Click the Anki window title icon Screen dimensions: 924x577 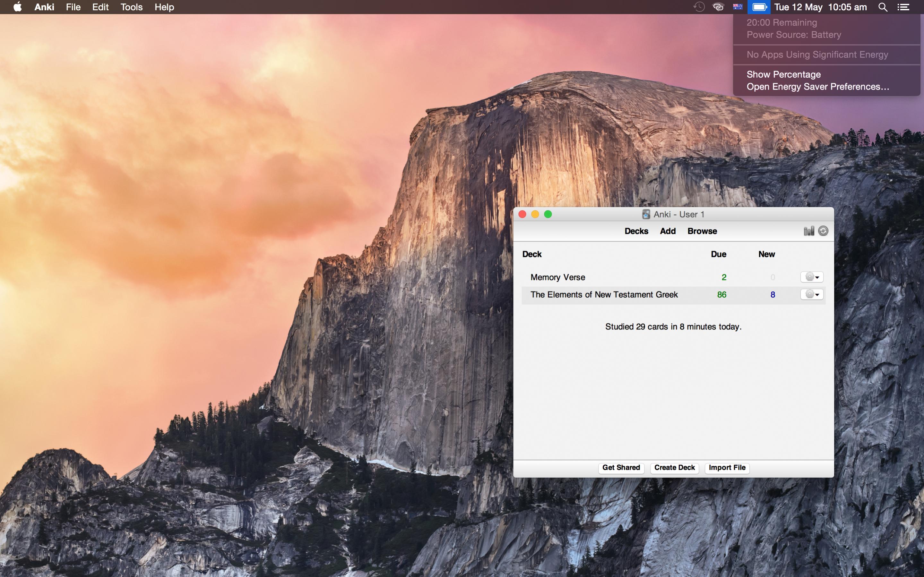(646, 214)
